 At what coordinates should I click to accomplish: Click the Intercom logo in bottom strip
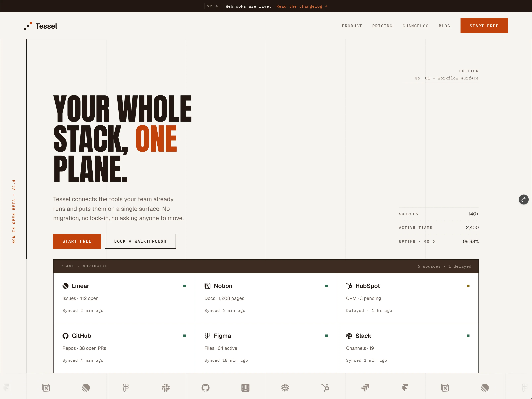point(245,388)
